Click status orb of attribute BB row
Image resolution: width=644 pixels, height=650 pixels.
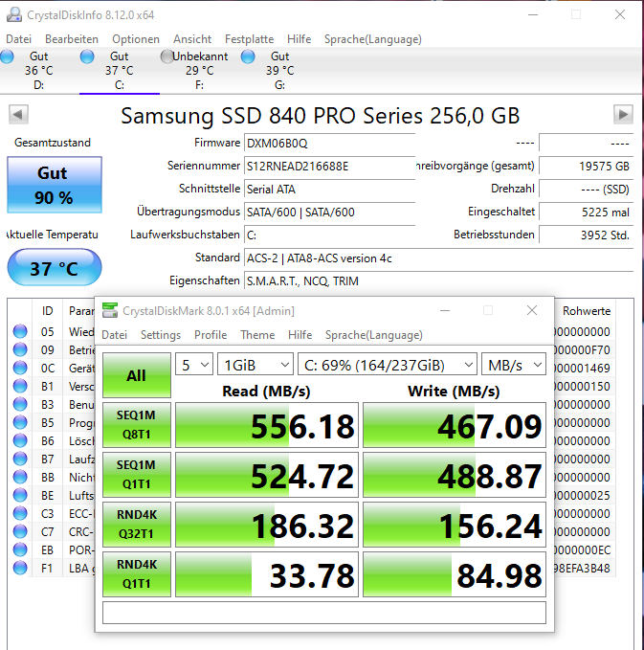pyautogui.click(x=20, y=477)
